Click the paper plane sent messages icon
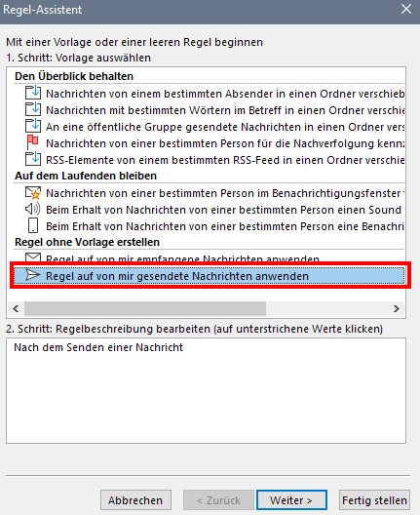Screen dimensions: 420x515 pyautogui.click(x=33, y=275)
